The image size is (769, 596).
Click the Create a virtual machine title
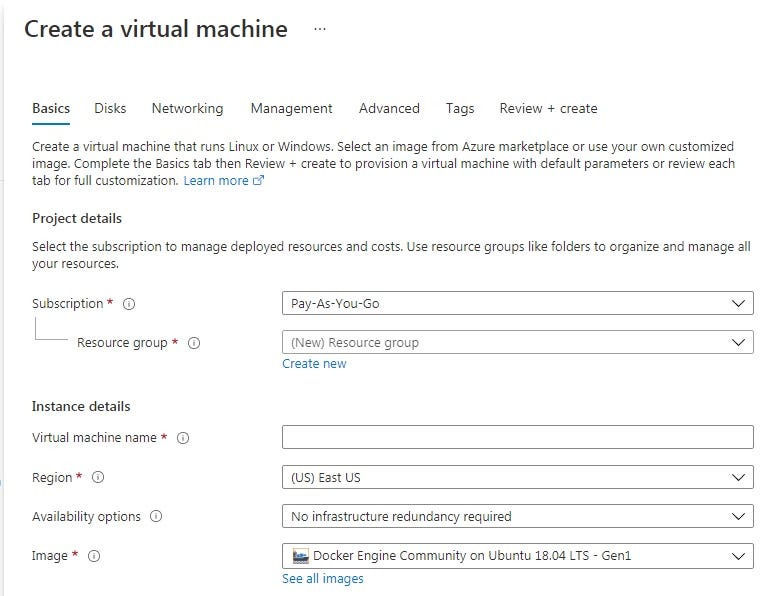tap(156, 29)
